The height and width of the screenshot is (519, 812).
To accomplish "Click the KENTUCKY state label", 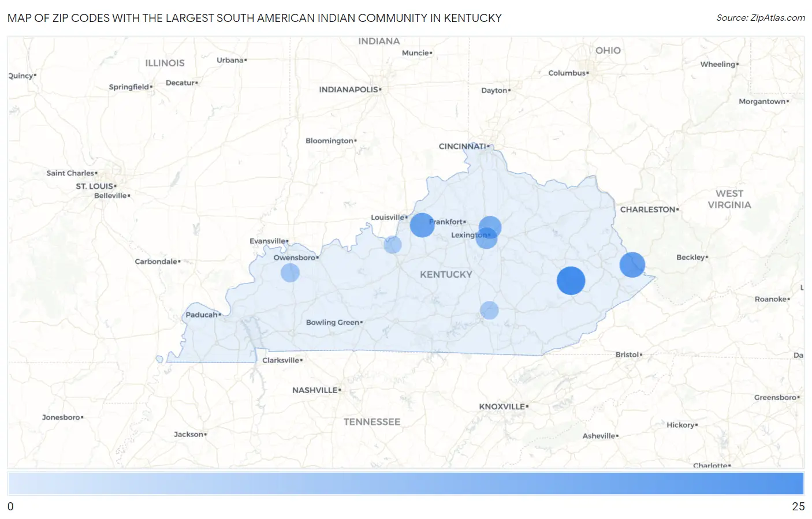I will click(x=446, y=274).
